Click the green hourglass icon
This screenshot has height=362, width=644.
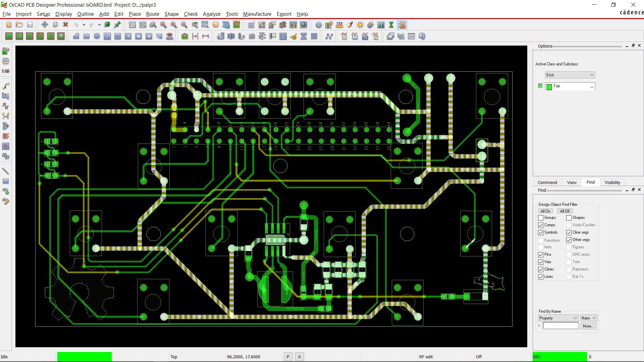pyautogui.click(x=391, y=25)
